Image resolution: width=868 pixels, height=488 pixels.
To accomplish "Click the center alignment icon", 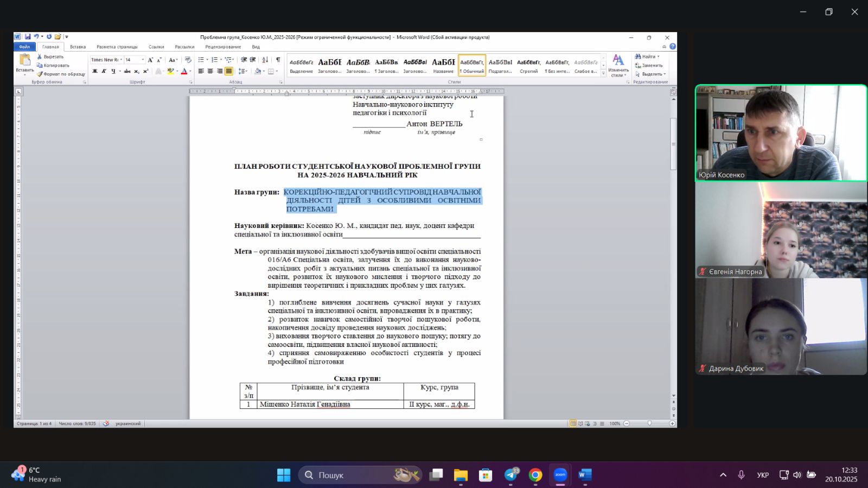I will coord(210,71).
